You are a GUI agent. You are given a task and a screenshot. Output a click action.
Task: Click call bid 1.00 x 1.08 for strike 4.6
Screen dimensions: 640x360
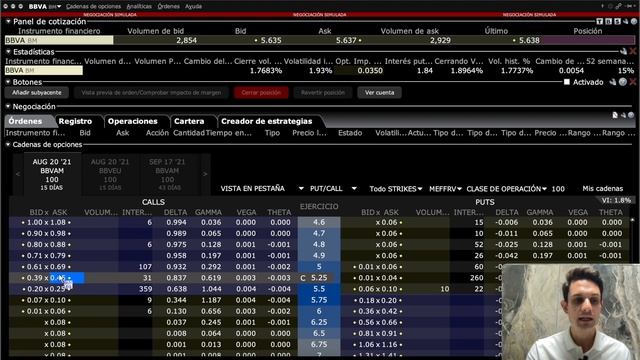click(x=46, y=222)
